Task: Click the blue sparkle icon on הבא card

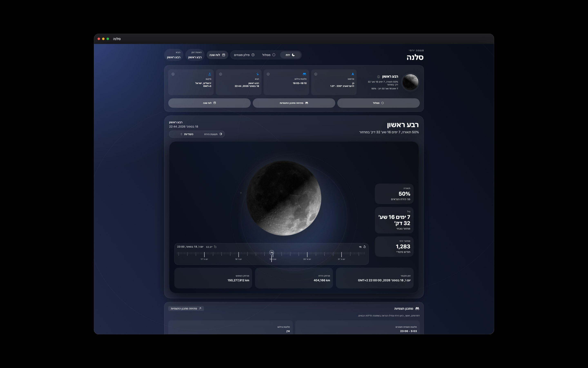Action: tap(257, 74)
